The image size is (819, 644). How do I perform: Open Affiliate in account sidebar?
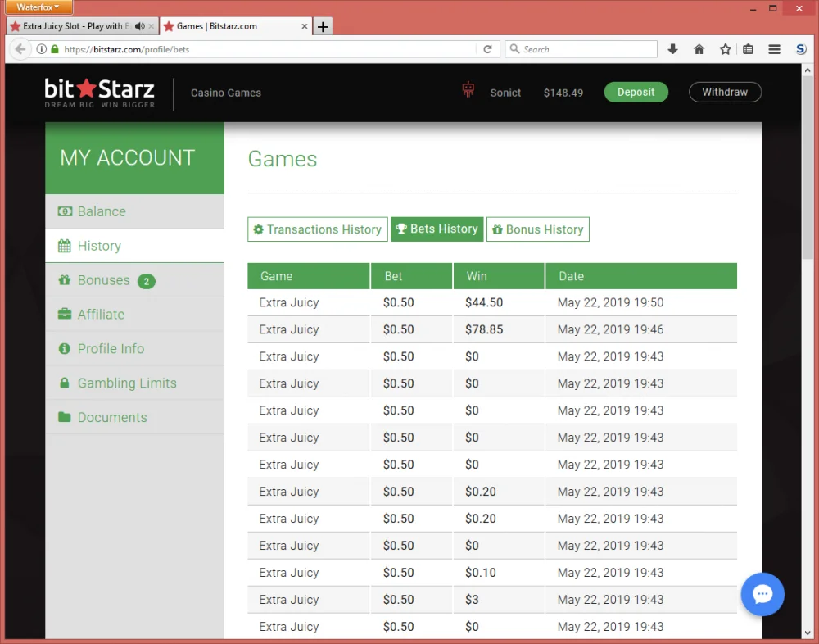click(x=135, y=314)
